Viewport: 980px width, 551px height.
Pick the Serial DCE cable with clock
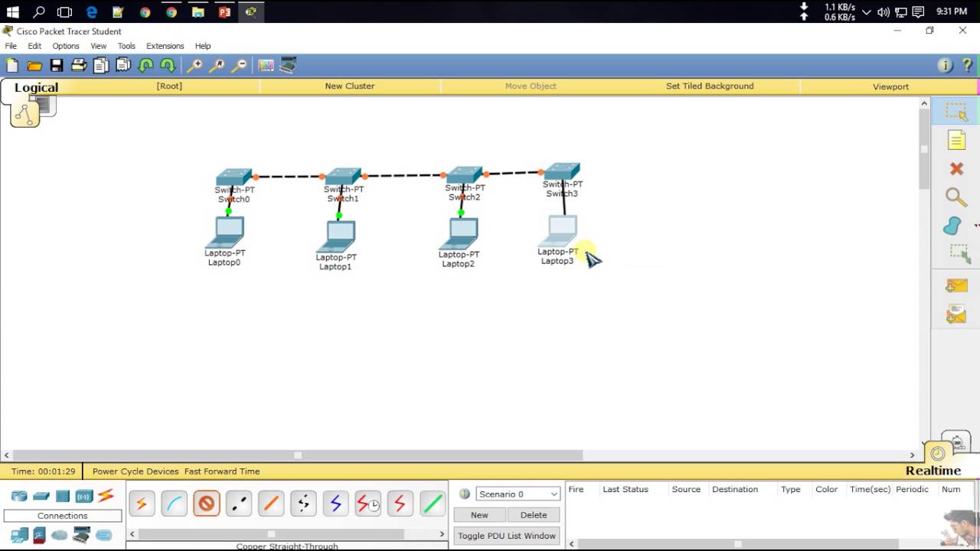click(367, 504)
